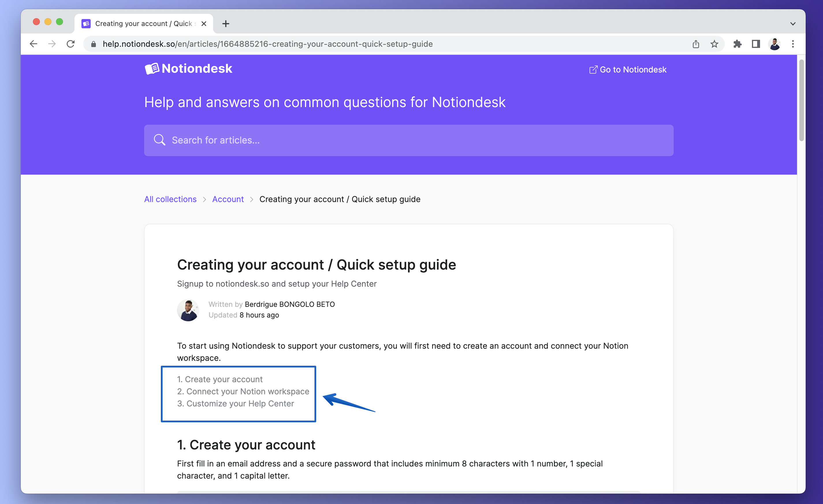Click the author avatar photo

coord(188,310)
